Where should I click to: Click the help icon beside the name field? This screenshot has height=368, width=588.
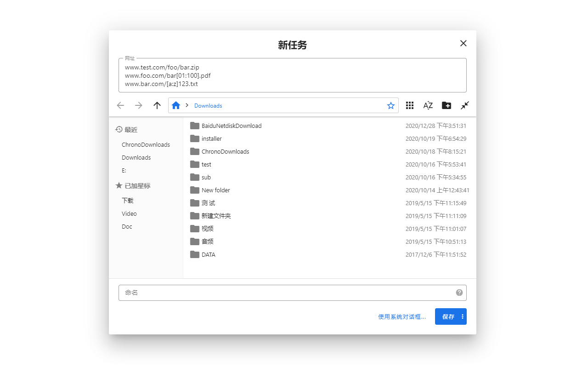coord(459,292)
